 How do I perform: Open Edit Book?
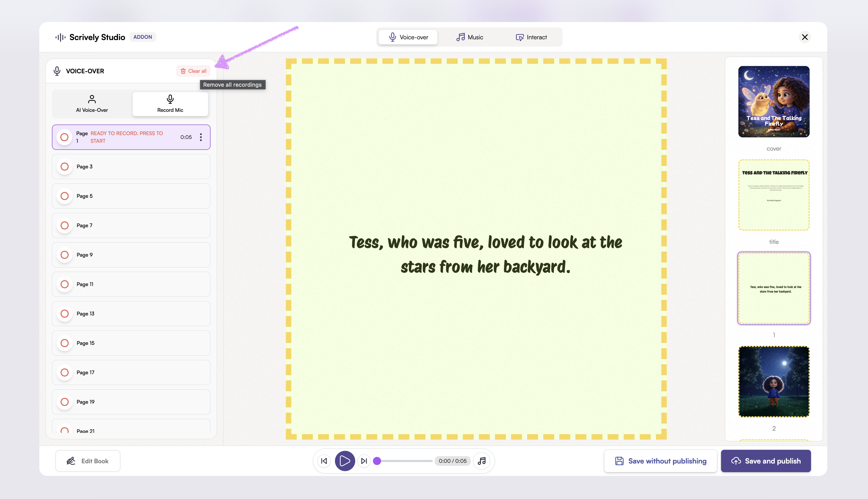click(88, 461)
